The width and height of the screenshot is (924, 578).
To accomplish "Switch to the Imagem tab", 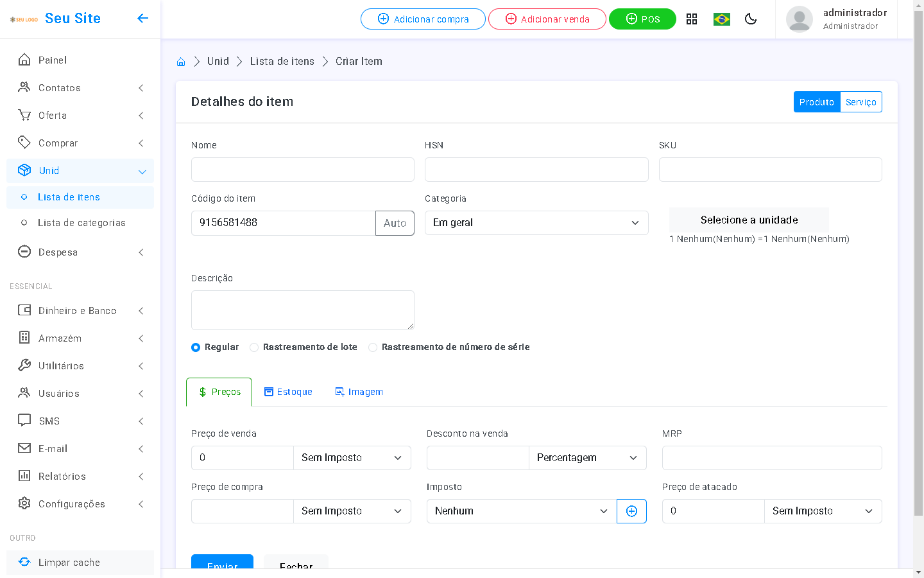I will (359, 392).
